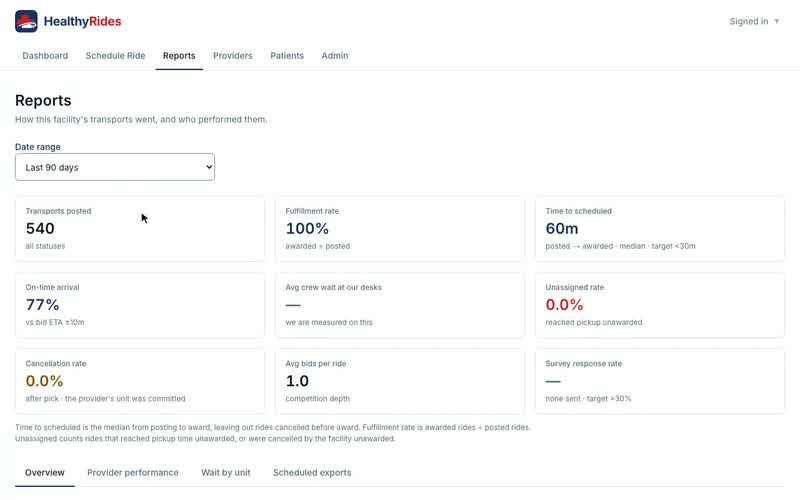This screenshot has width=800, height=500.
Task: Open the Schedule Ride nav tab
Action: tap(115, 56)
